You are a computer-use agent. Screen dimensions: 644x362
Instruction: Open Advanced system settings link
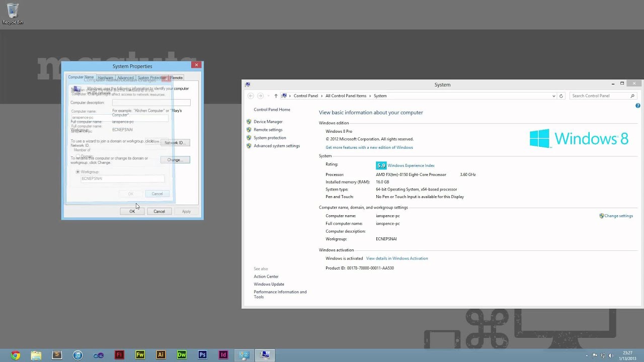point(277,146)
